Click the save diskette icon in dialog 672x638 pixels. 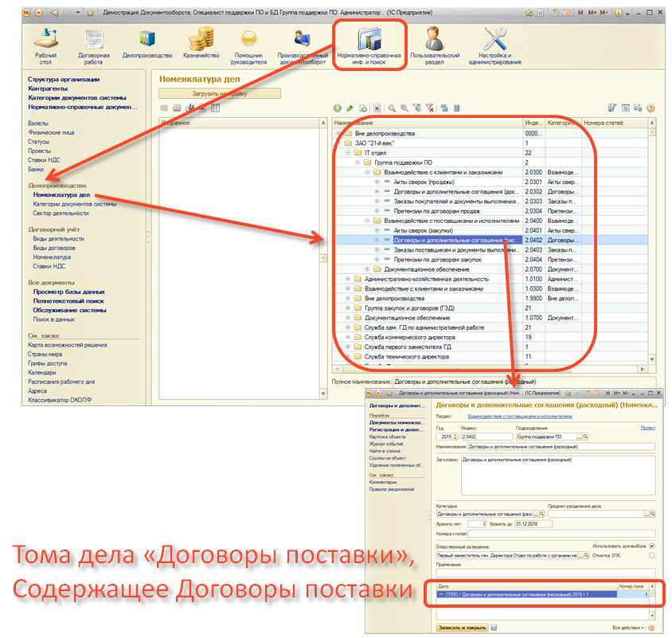[x=495, y=628]
